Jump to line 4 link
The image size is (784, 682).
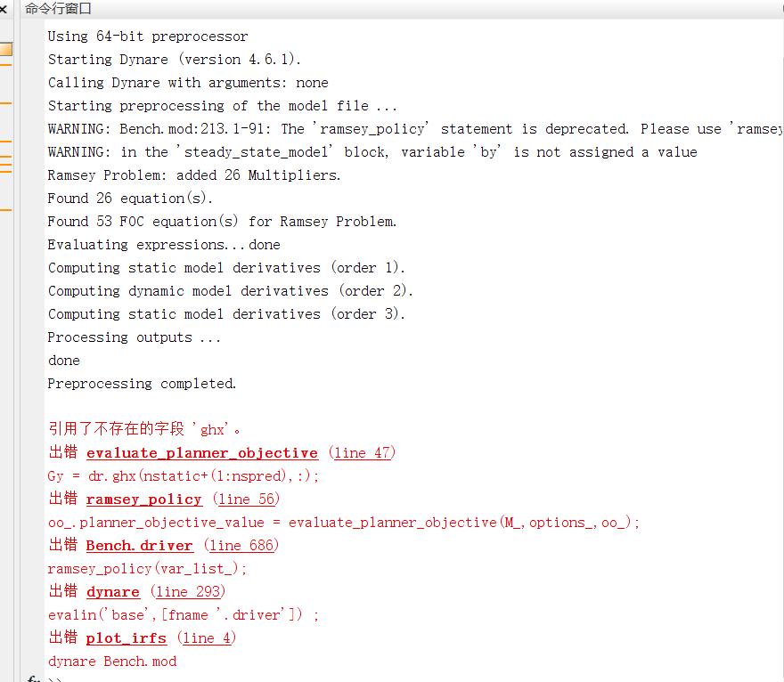[207, 638]
